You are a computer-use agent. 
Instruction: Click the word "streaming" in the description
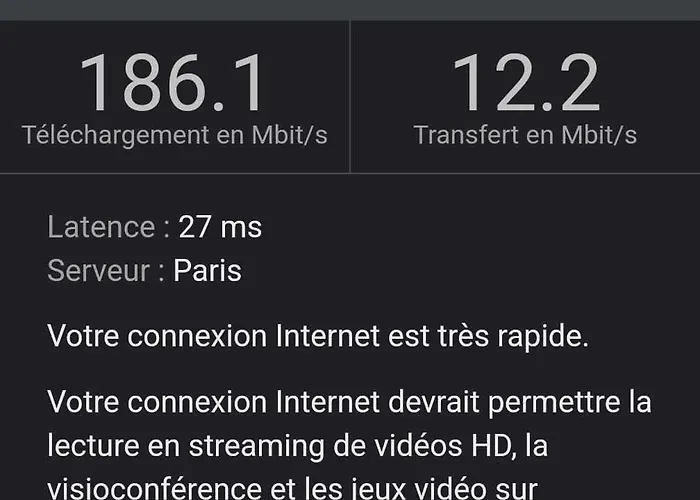(256, 446)
